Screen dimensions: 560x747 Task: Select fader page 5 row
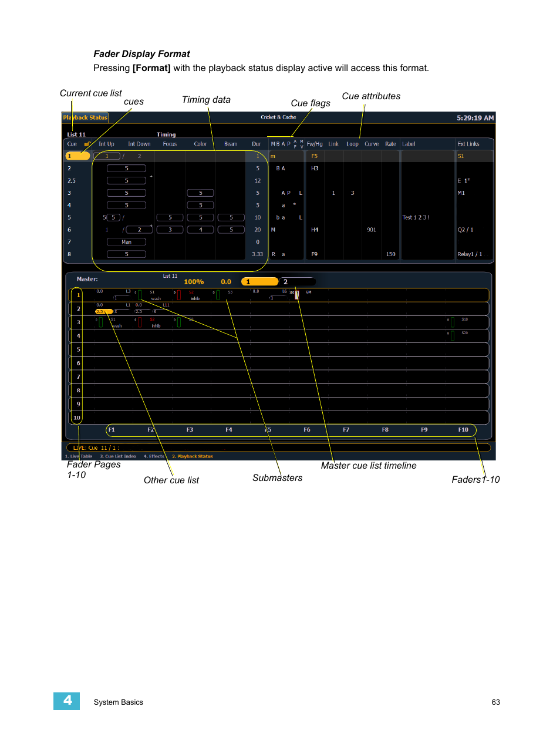click(x=78, y=349)
